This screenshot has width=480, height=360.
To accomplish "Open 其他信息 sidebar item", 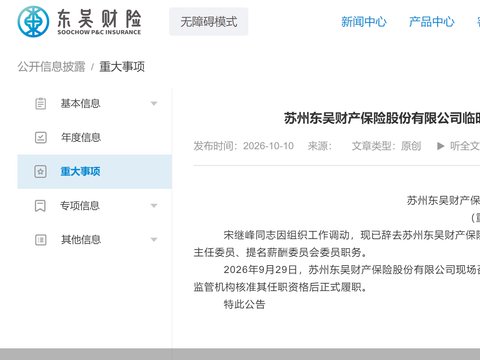I will (81, 240).
